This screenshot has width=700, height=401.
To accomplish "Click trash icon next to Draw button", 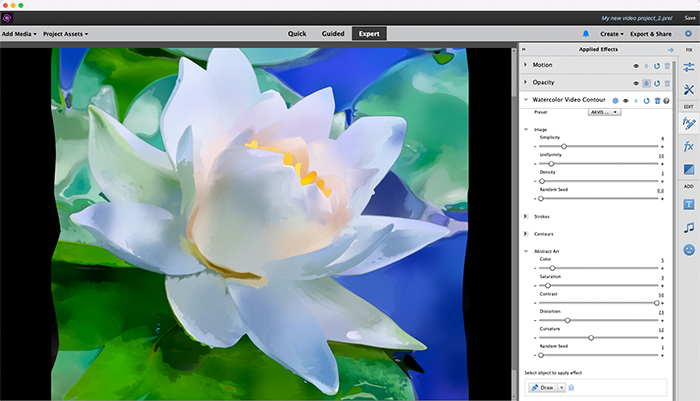I will 571,388.
